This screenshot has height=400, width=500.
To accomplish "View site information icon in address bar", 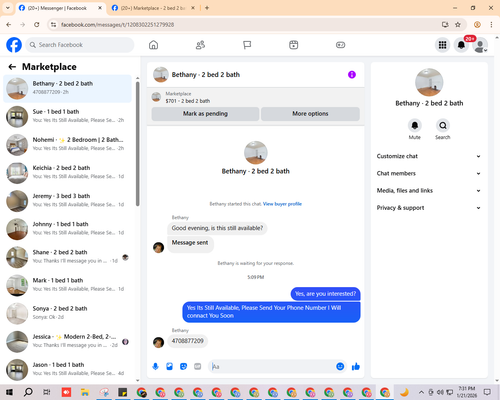I will (53, 24).
